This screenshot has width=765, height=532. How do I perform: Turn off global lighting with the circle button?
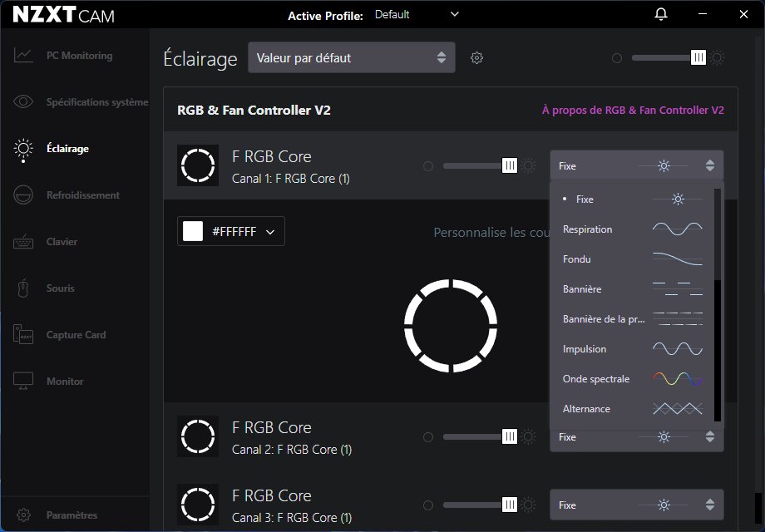click(x=616, y=58)
